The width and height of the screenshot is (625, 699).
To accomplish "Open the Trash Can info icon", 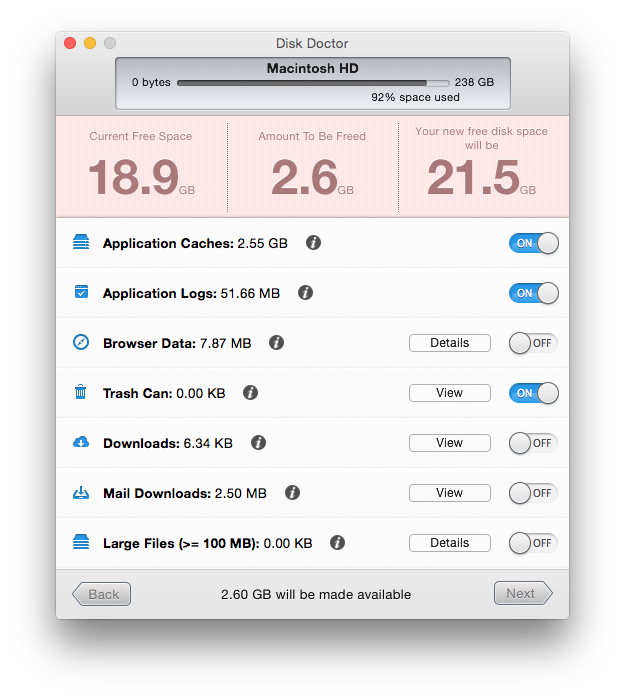I will click(251, 393).
